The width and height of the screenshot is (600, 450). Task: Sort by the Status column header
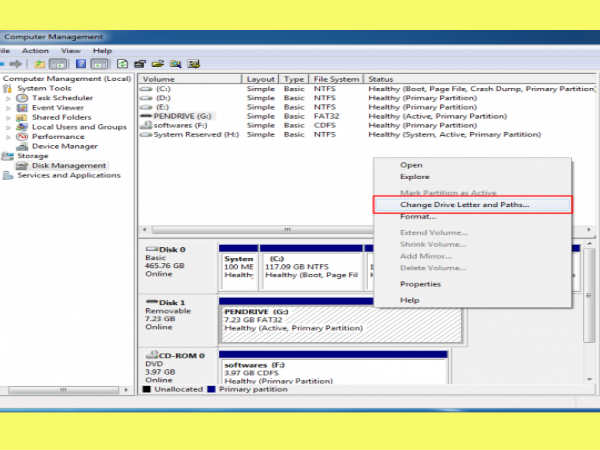(x=480, y=79)
